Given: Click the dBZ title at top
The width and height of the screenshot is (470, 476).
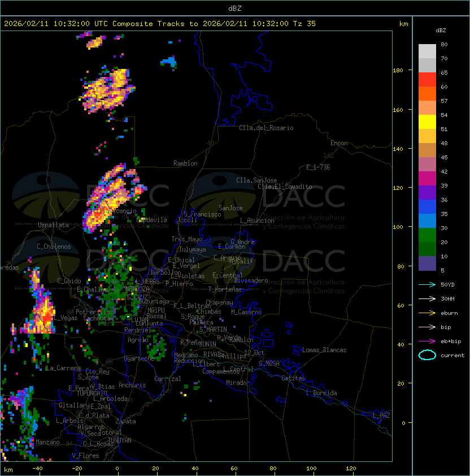Looking at the screenshot, I should click(x=235, y=8).
